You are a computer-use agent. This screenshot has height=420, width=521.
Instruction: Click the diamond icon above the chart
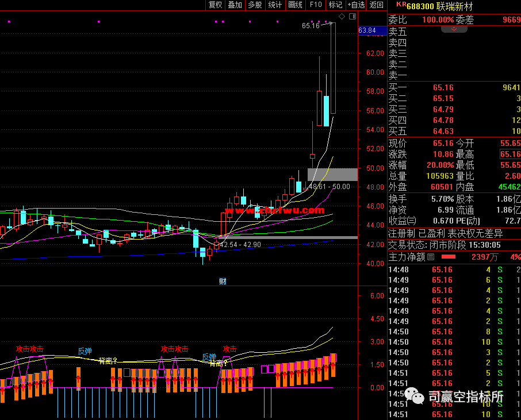click(x=342, y=17)
